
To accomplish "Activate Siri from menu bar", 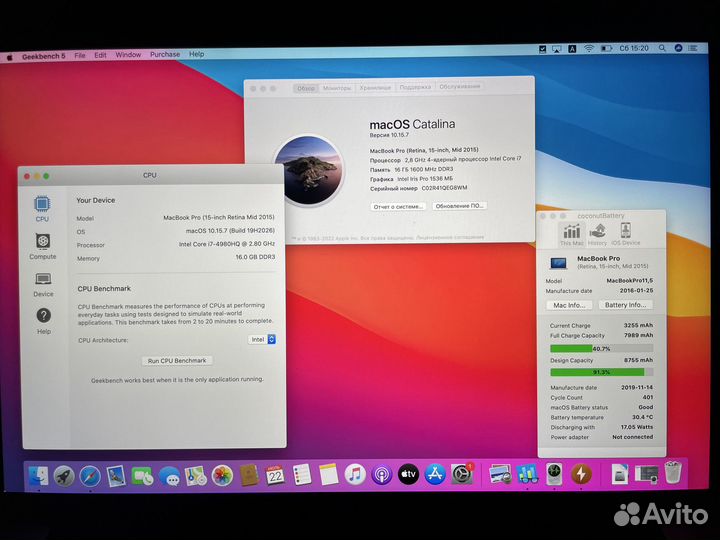I will pos(678,47).
